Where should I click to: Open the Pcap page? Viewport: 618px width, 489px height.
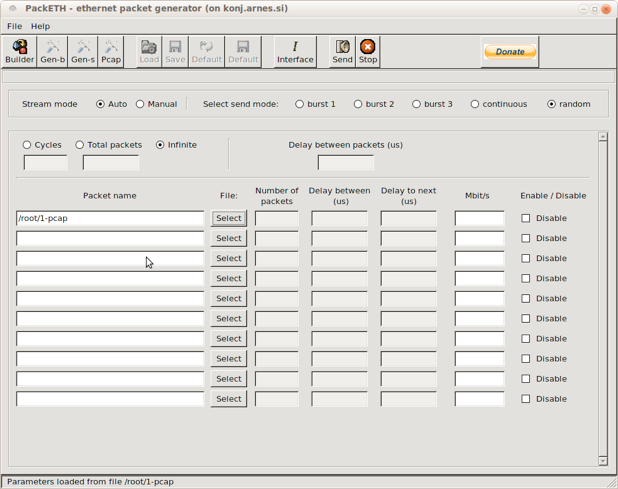pyautogui.click(x=111, y=52)
